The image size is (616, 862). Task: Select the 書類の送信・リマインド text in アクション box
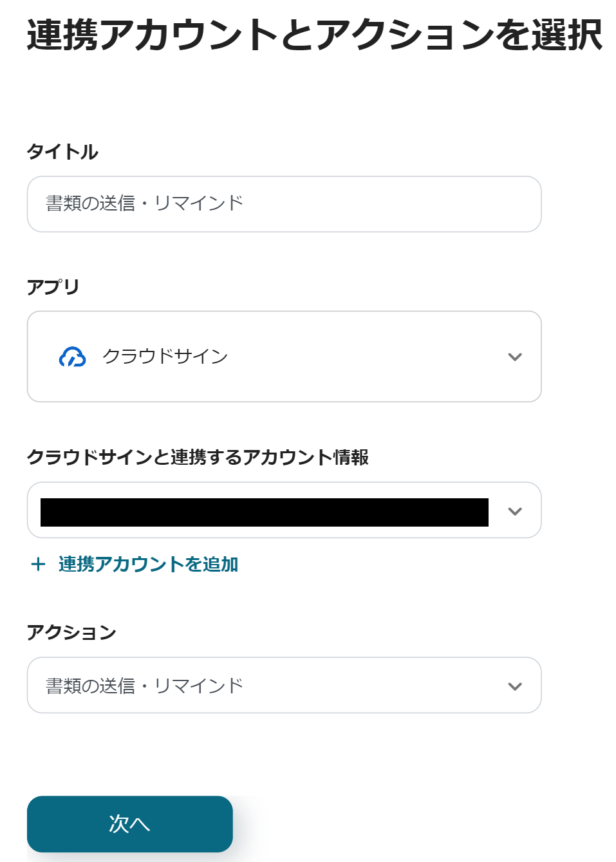click(x=144, y=686)
